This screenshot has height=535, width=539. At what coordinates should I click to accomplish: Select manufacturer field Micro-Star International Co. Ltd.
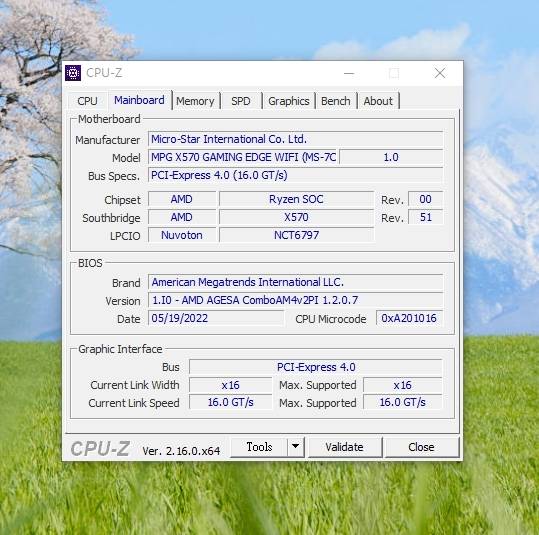tap(296, 139)
